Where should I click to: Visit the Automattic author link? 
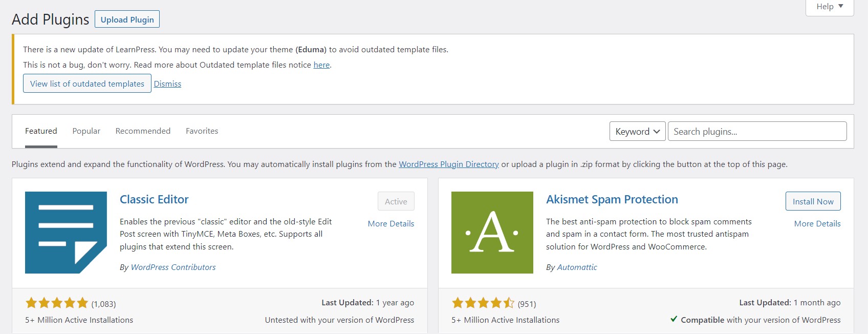point(577,267)
